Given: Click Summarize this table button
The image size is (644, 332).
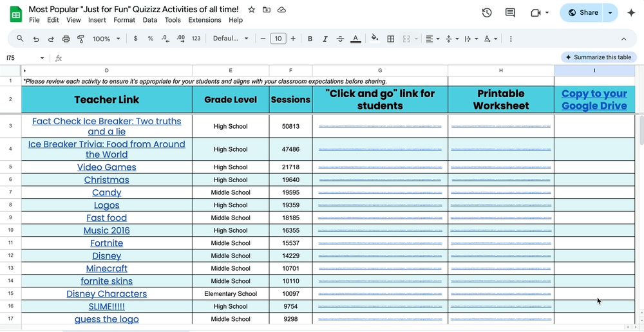Looking at the screenshot, I should 598,57.
